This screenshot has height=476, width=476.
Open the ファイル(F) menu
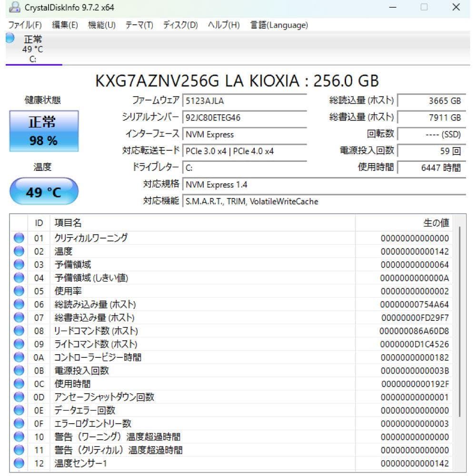click(x=25, y=25)
